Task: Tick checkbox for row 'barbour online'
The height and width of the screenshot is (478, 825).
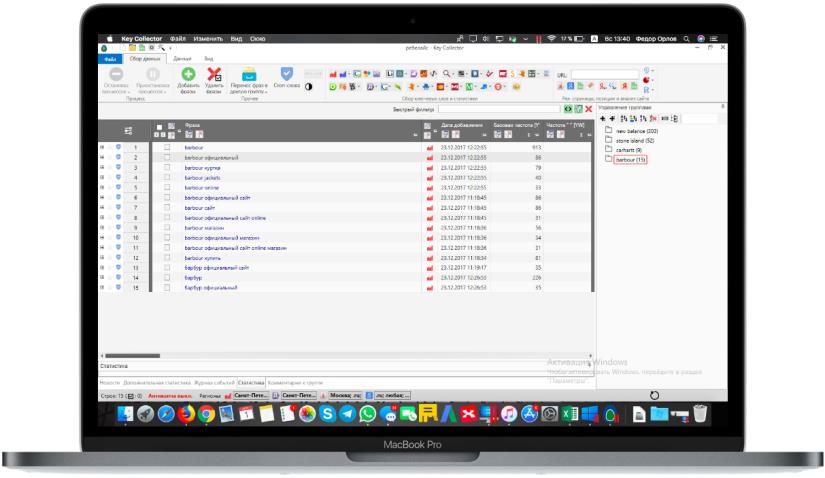Action: 167,187
